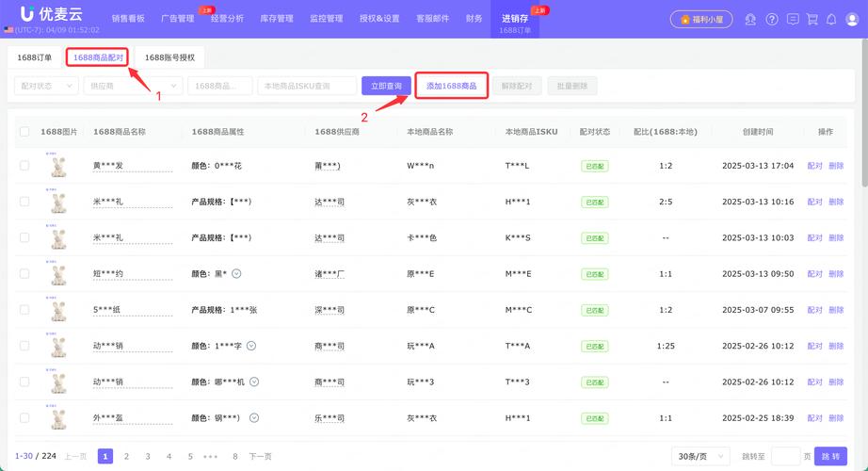Viewport: 868px width, 471px height.
Task: Open the 供应商 dropdown filter
Action: [x=133, y=86]
